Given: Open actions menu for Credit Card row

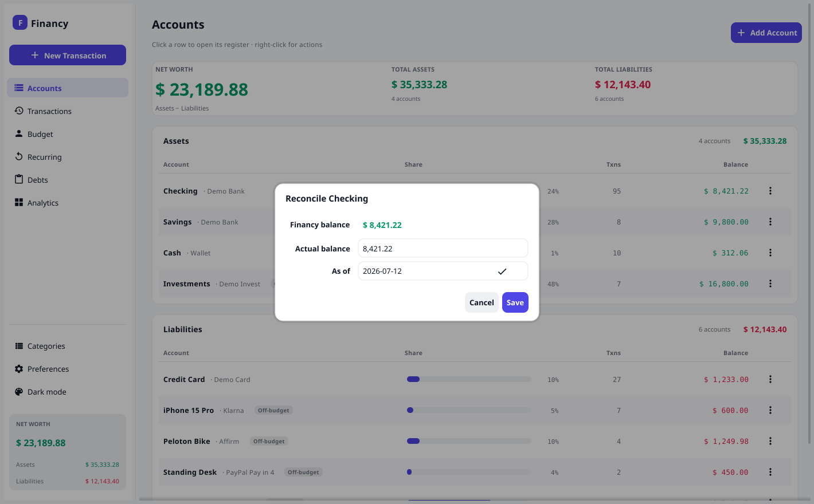Looking at the screenshot, I should 770,379.
